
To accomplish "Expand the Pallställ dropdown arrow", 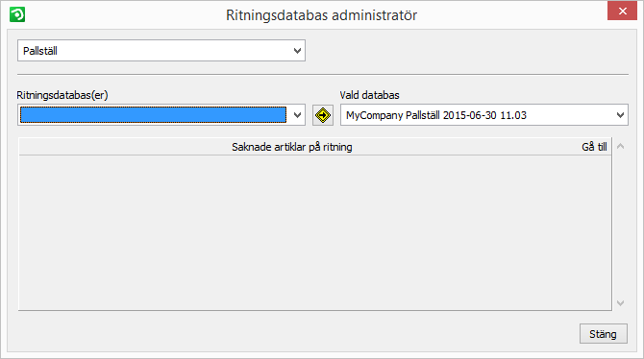I will (297, 51).
